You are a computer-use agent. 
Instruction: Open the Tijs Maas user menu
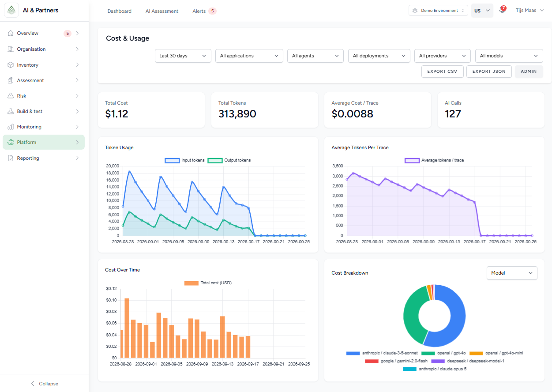[x=529, y=11]
